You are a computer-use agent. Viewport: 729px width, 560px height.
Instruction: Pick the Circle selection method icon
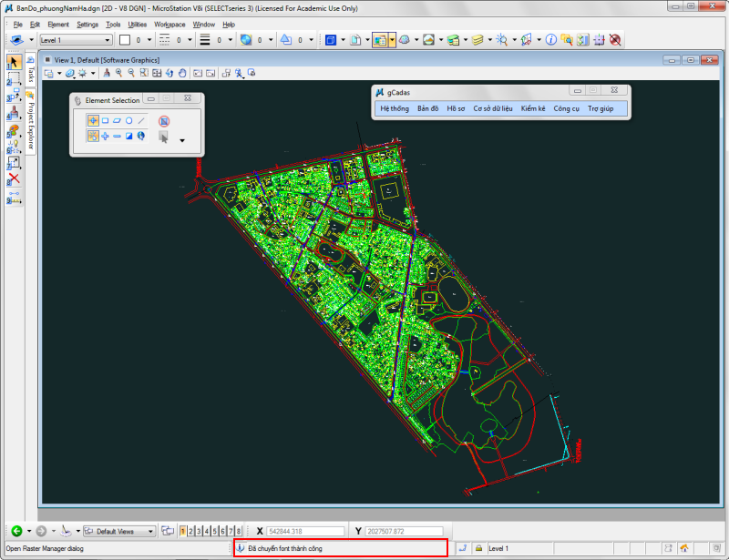click(x=129, y=120)
